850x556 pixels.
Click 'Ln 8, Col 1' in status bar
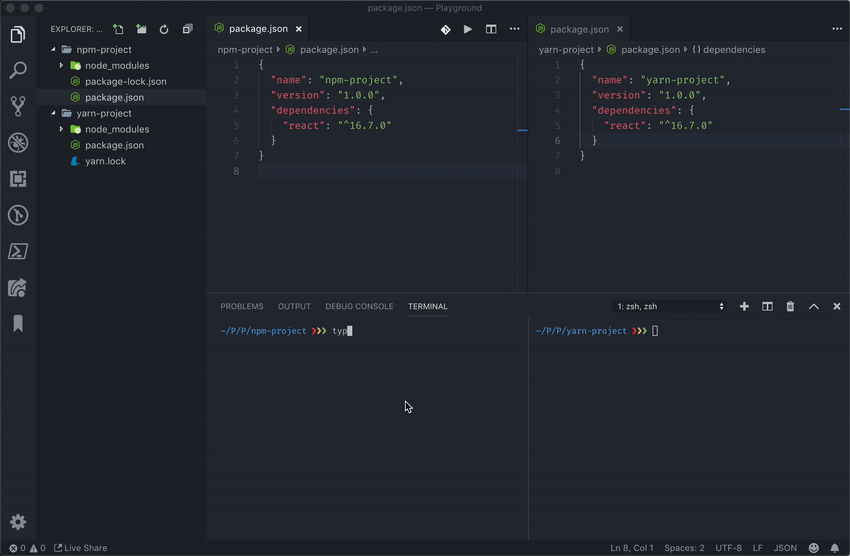coord(632,548)
